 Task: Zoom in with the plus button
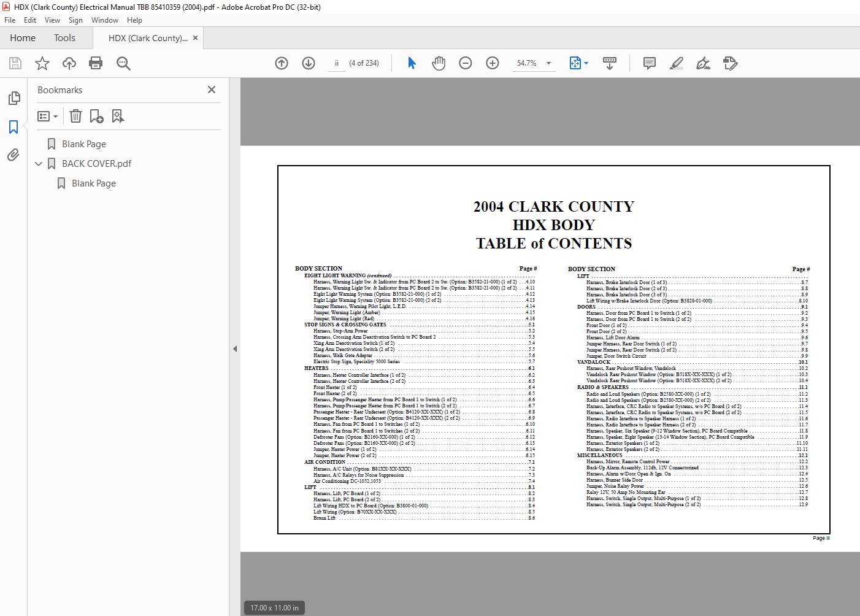(493, 63)
